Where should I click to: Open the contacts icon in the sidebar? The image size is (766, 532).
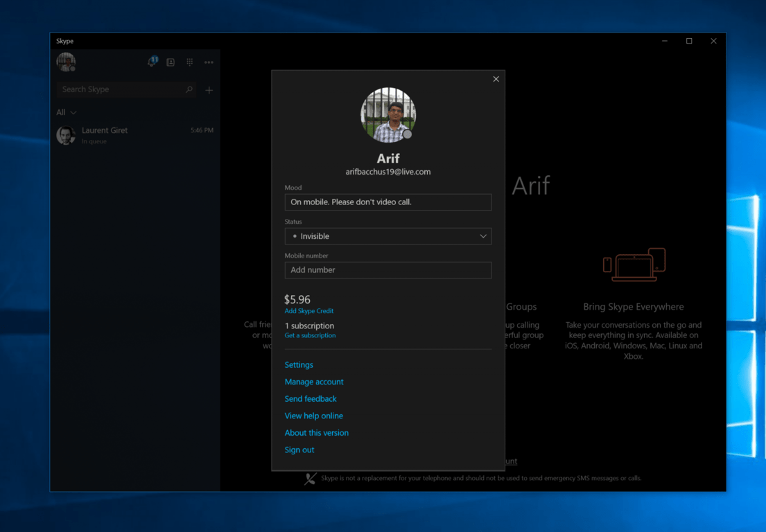(171, 62)
